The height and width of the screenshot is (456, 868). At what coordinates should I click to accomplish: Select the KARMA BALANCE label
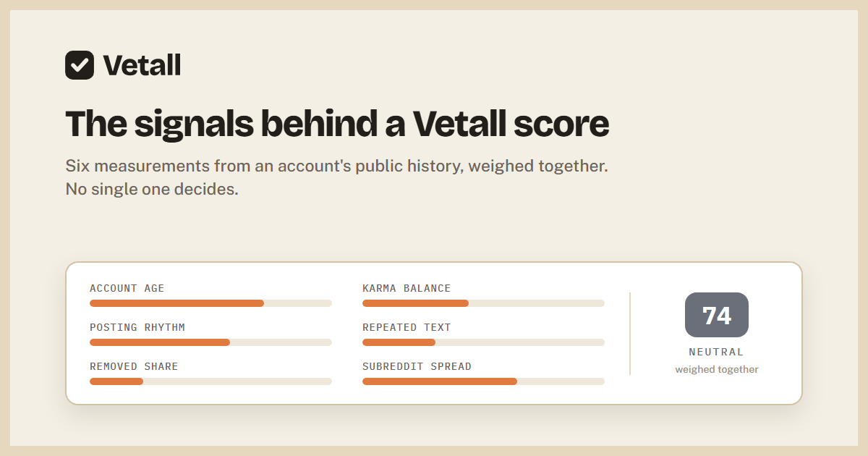[407, 288]
